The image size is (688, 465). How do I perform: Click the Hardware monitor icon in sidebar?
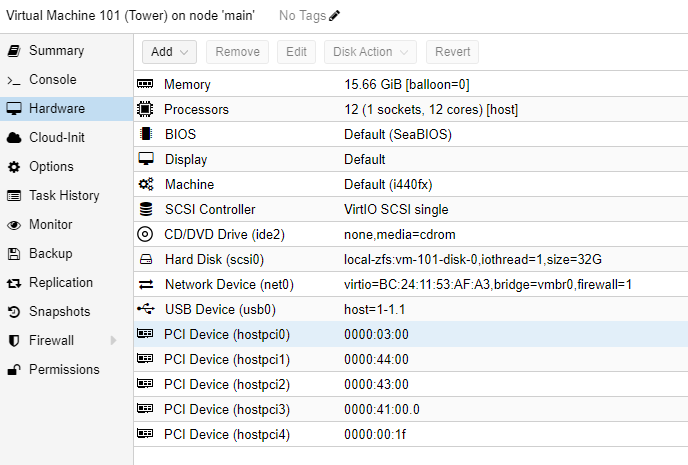pyautogui.click(x=14, y=109)
